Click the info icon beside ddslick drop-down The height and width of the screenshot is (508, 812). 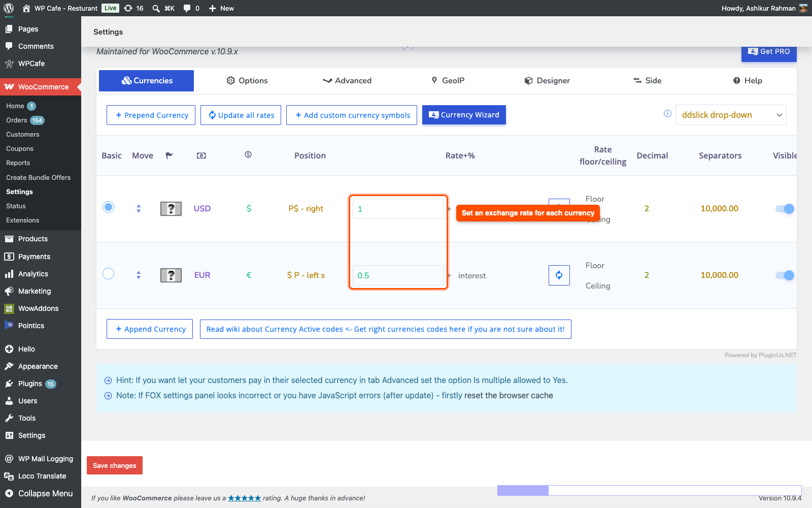tap(667, 114)
